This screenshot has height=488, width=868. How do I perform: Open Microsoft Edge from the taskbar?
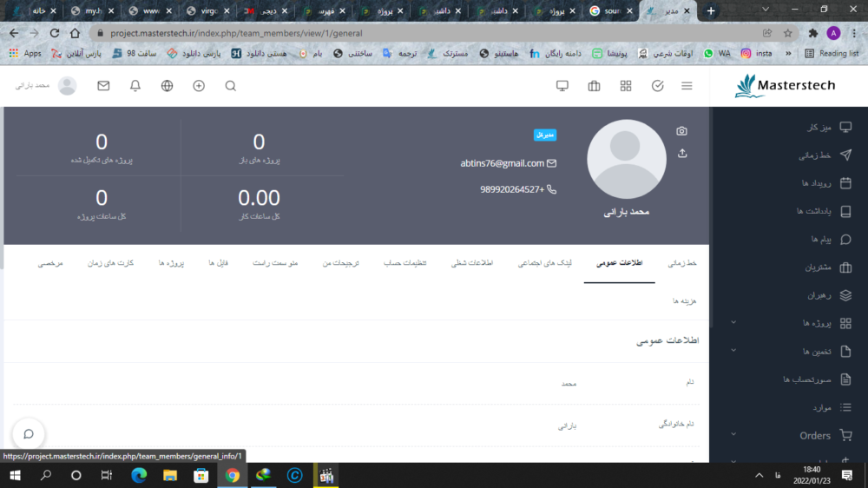pos(138,475)
